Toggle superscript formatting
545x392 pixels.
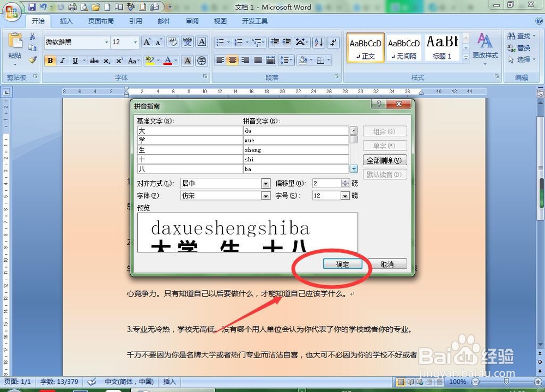tap(119, 61)
